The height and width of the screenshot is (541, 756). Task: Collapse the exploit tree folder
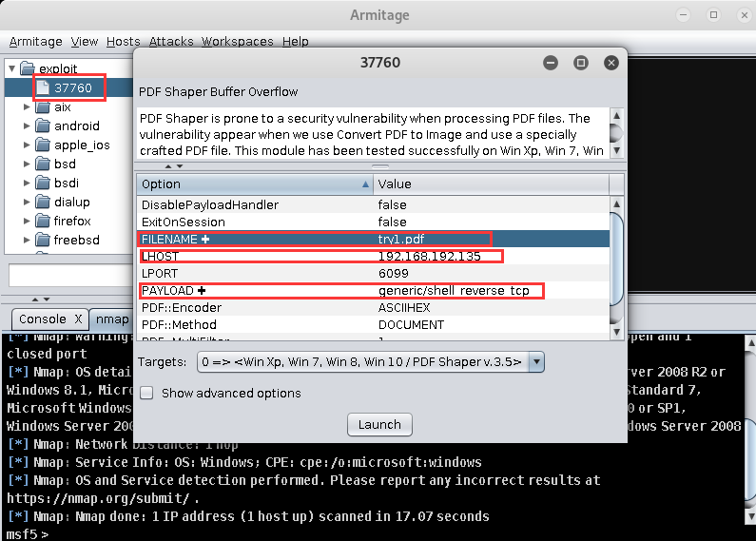12,68
